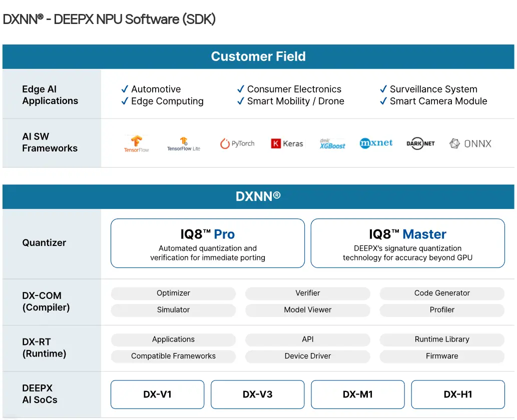Click the Profiler pill control
The image size is (517, 420).
pos(441,310)
